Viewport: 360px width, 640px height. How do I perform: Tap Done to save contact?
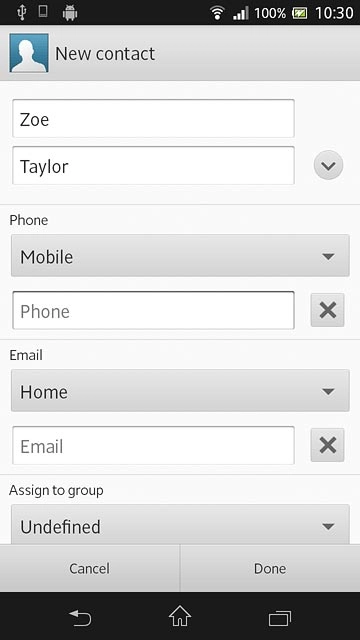click(270, 568)
